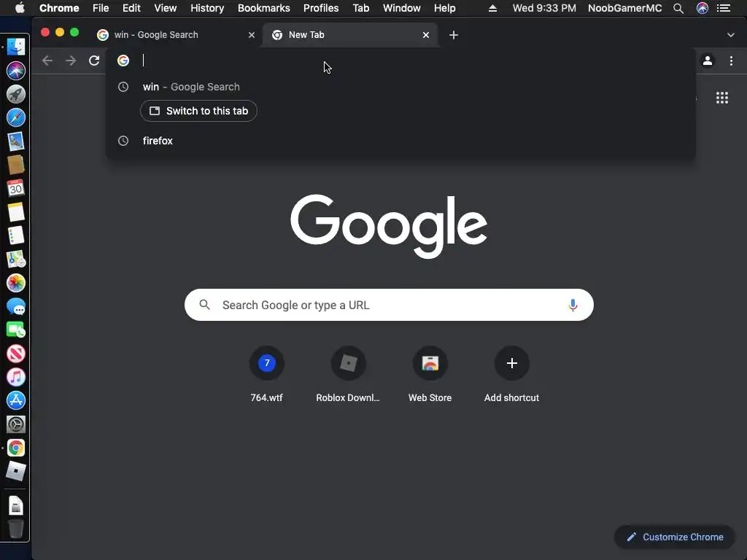
Task: Open Safari compass in the Dock
Action: click(x=16, y=117)
